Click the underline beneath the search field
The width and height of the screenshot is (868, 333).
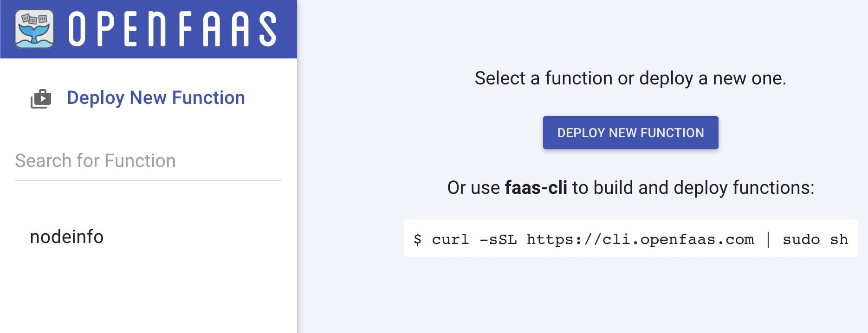click(148, 180)
